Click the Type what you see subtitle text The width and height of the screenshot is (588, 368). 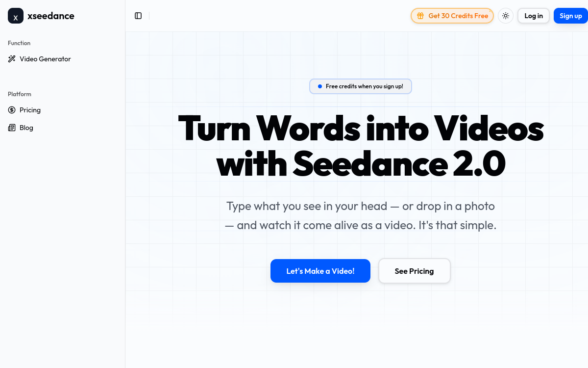click(x=361, y=216)
